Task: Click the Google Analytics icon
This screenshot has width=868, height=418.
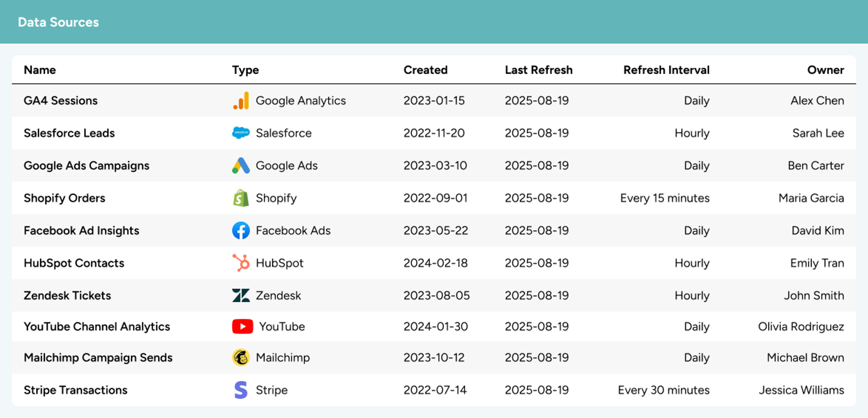Action: [241, 101]
